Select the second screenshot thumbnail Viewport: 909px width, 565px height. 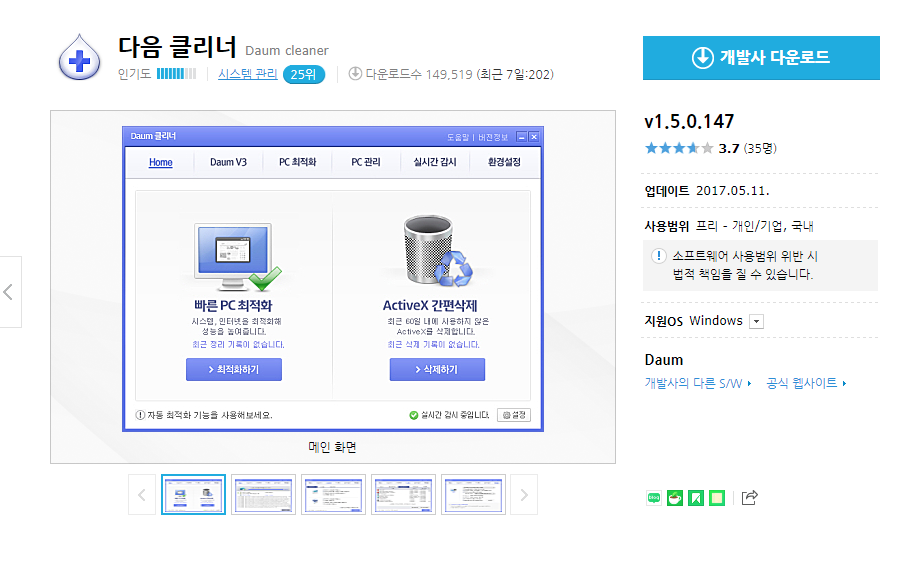[x=264, y=495]
